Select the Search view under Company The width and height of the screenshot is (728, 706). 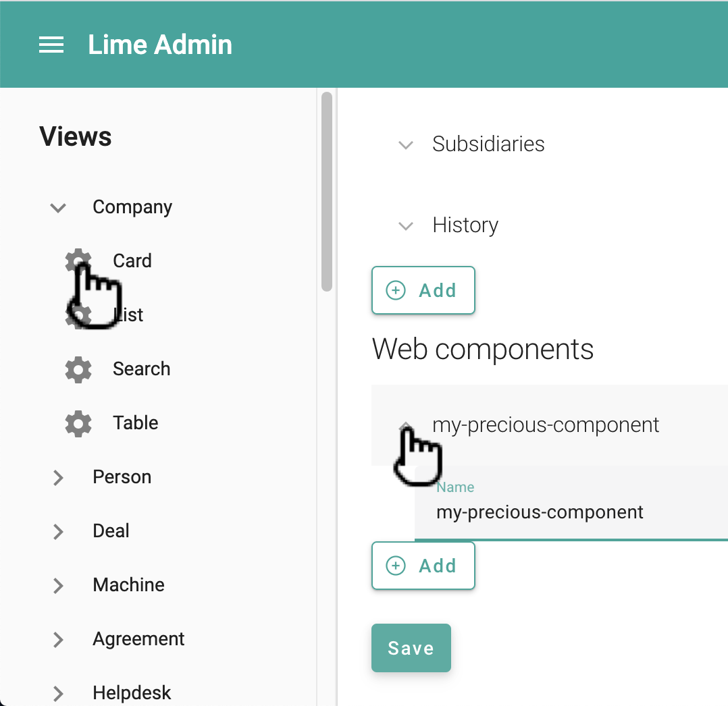point(141,369)
